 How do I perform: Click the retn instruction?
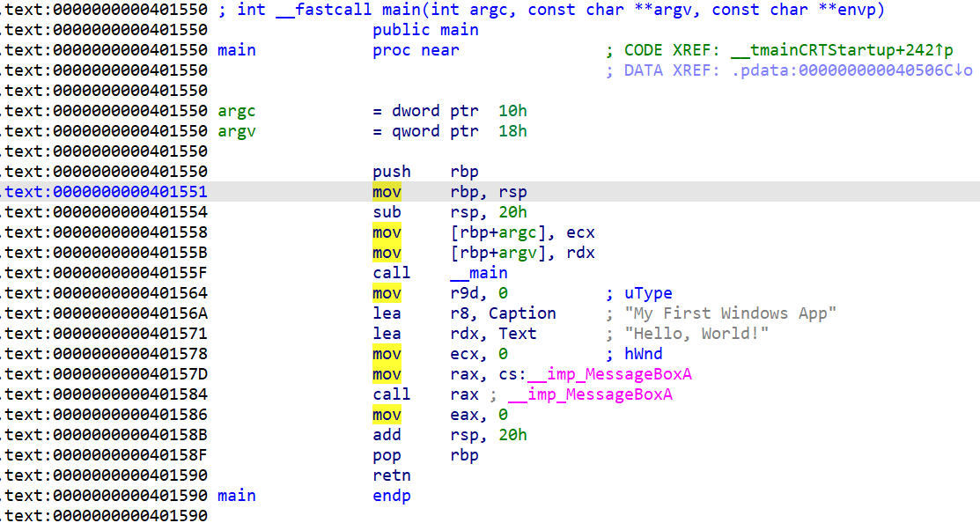(392, 475)
